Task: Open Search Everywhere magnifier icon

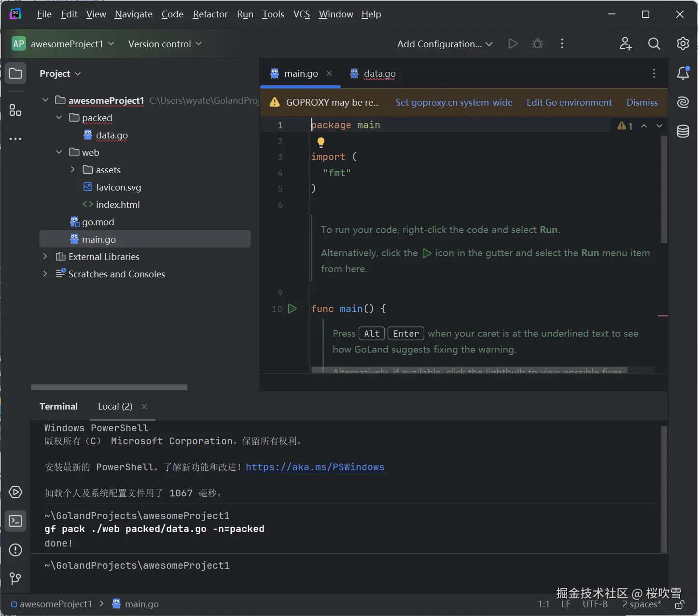Action: (x=654, y=44)
